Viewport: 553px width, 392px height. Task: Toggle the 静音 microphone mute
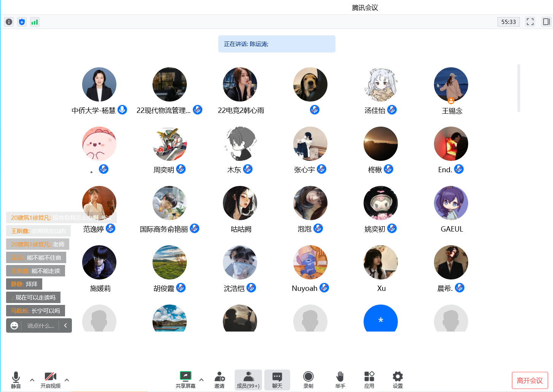(x=16, y=379)
